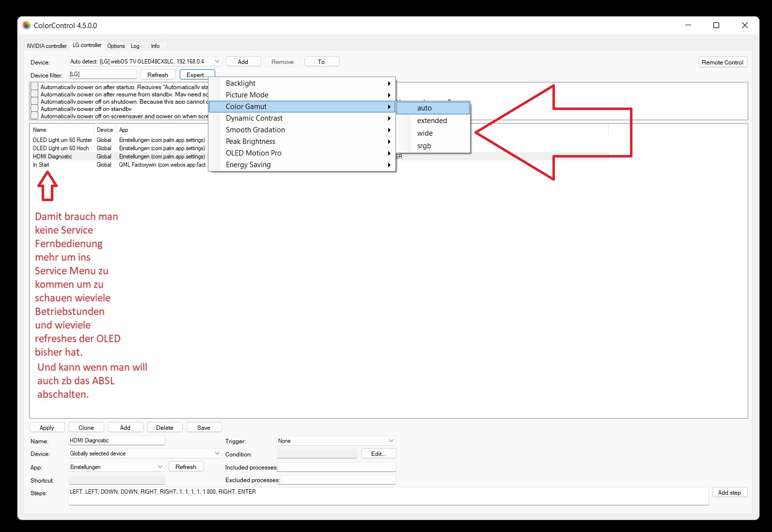Click the Expert... button

point(197,75)
